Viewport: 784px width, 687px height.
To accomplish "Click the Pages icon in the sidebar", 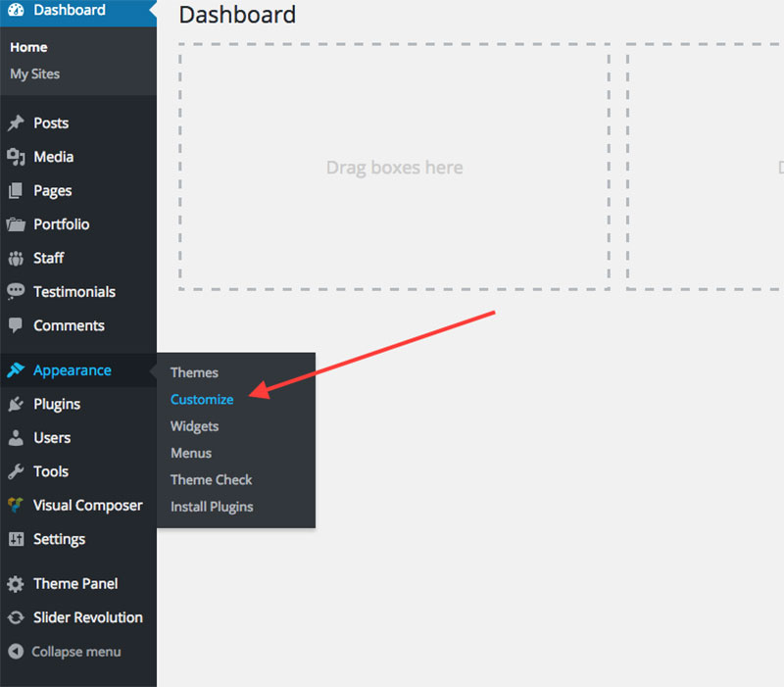I will click(16, 190).
